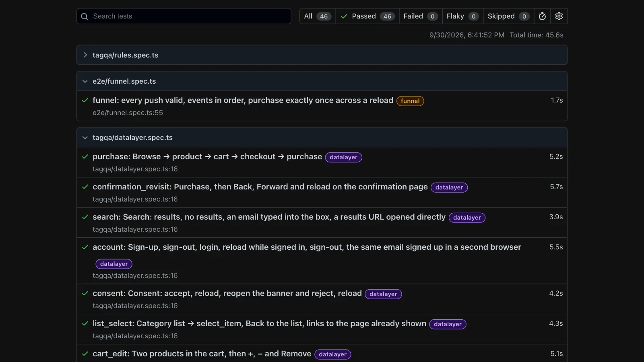The width and height of the screenshot is (644, 362).
Task: Collapse the tagqa/datalayer.spec.ts file group
Action: pos(322,138)
